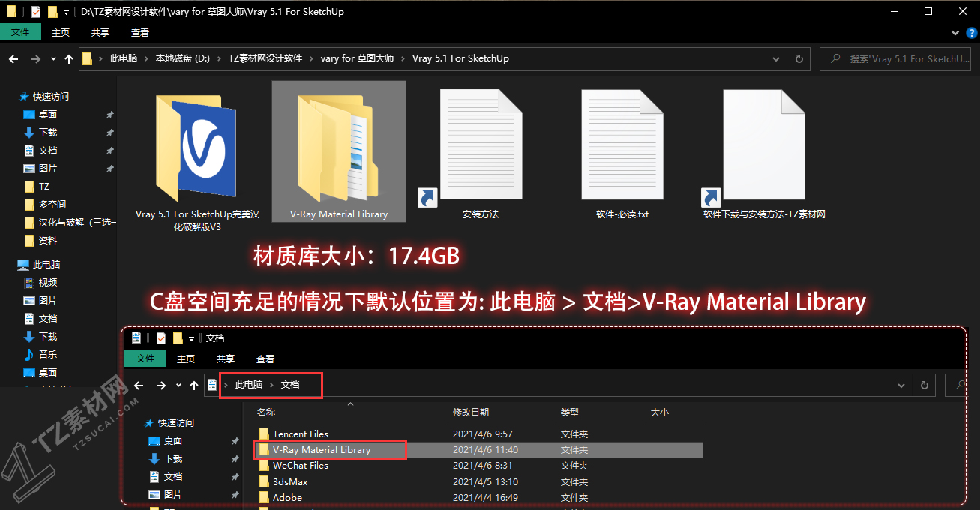The image size is (980, 510).
Task: Click vary for 草图大师 in the breadcrumb
Action: (x=357, y=58)
